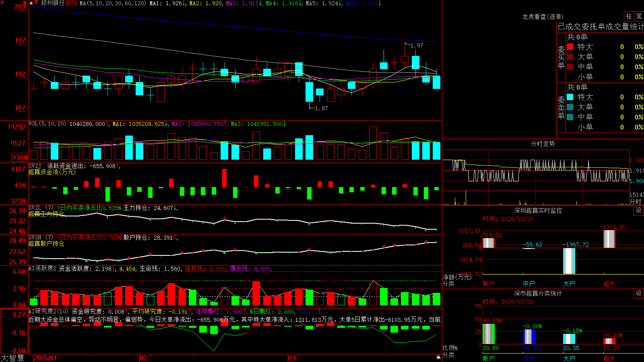Click the cyan 特大 swatch under 委卖单
The image size is (644, 362).
[x=570, y=97]
